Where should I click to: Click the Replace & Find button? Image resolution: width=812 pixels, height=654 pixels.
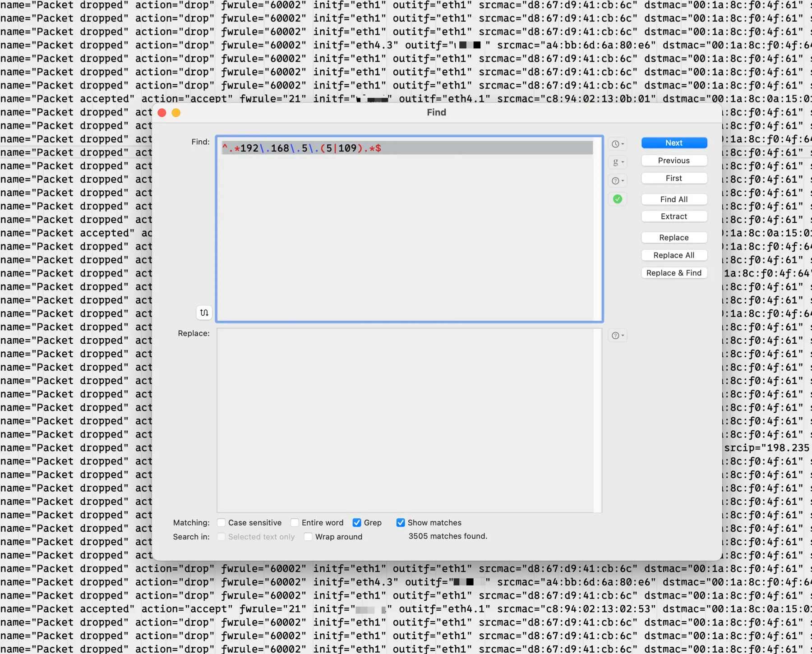[x=674, y=272]
